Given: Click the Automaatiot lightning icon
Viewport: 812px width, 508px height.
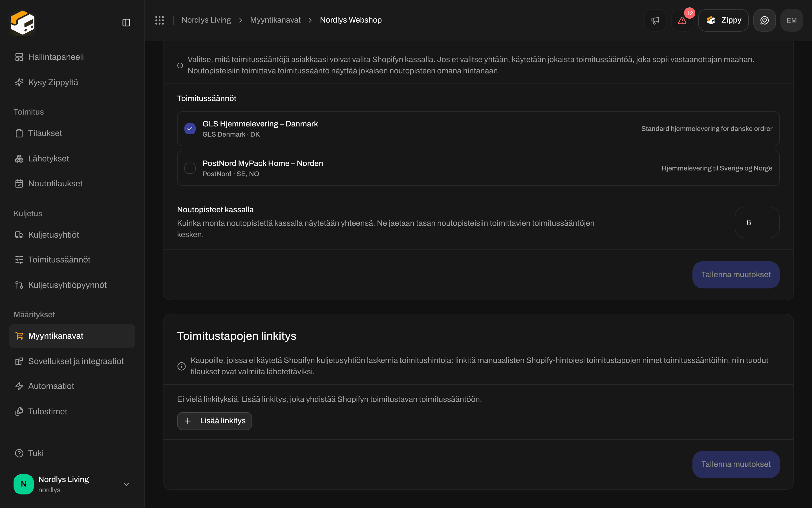Looking at the screenshot, I should 19,386.
